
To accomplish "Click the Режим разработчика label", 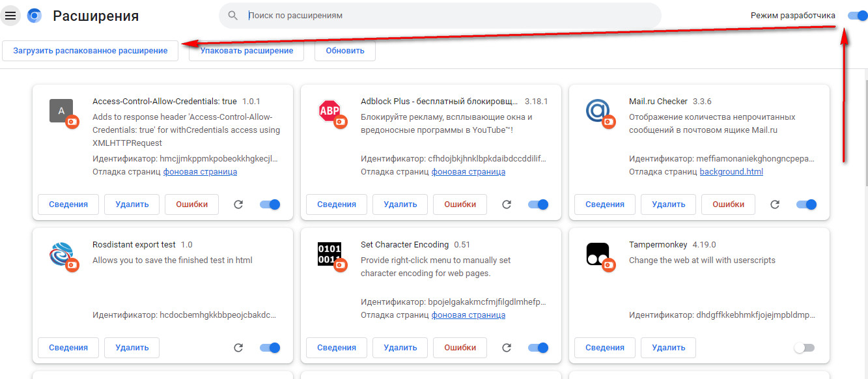I will [x=792, y=16].
